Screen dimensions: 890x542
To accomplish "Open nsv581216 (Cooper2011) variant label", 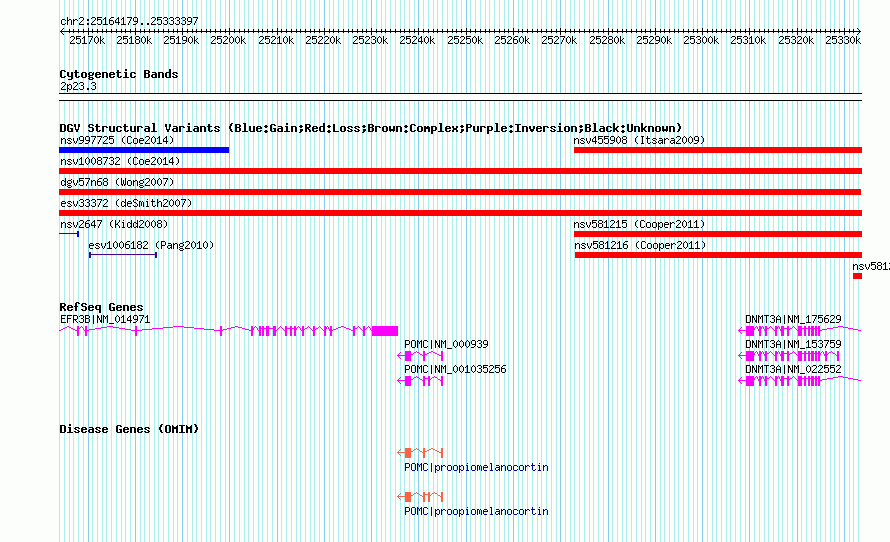I will pos(640,245).
